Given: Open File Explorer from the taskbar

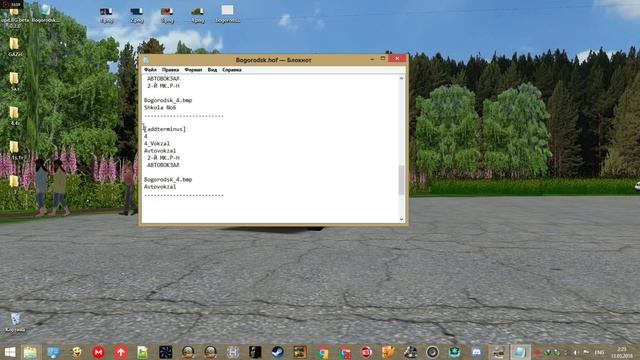Looking at the screenshot, I should point(30,352).
